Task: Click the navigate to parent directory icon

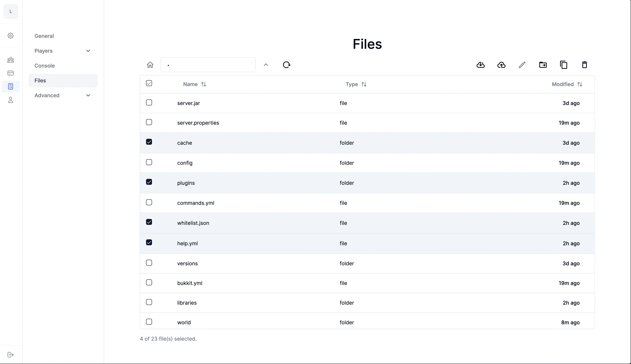Action: tap(266, 65)
